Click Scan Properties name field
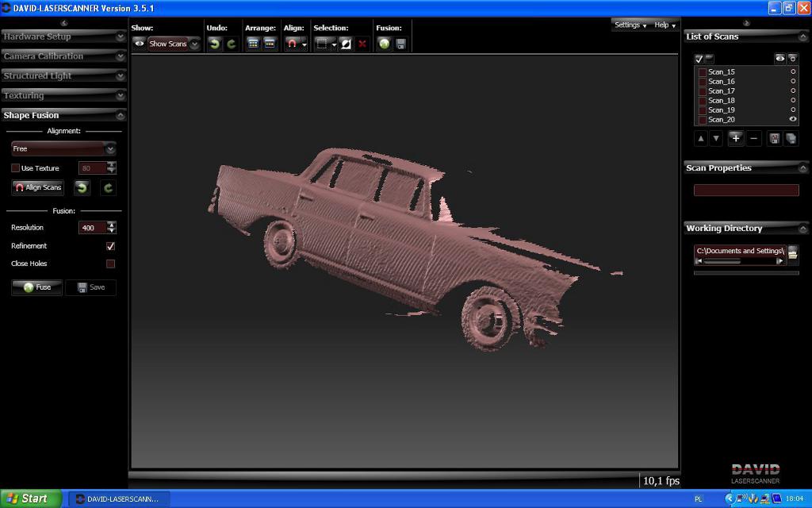Screen dimensions: 812x508 (x=746, y=190)
